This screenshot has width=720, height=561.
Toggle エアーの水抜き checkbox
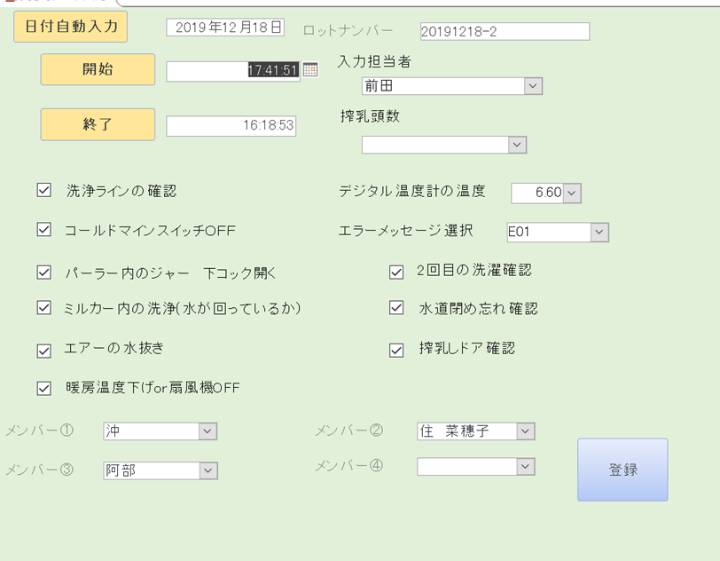tap(44, 349)
